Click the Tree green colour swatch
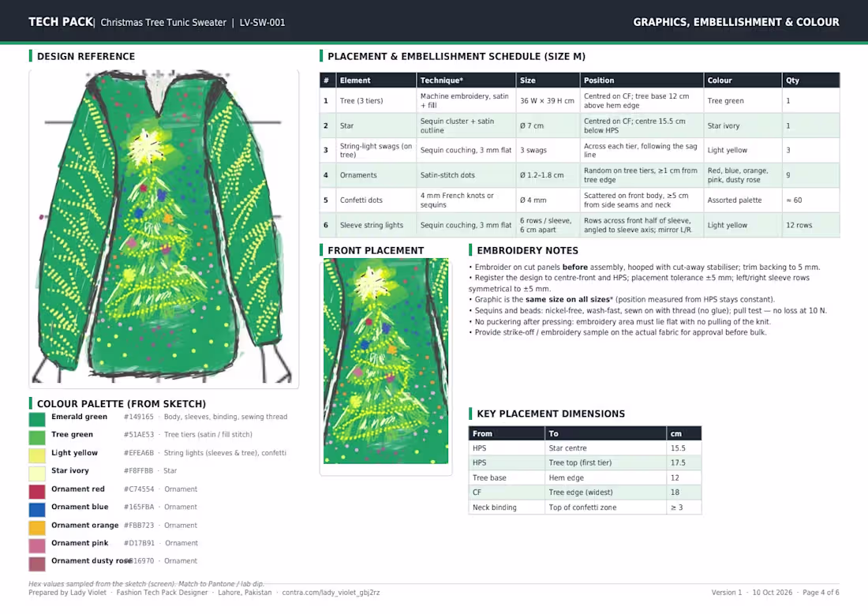This screenshot has width=868, height=614. point(37,437)
